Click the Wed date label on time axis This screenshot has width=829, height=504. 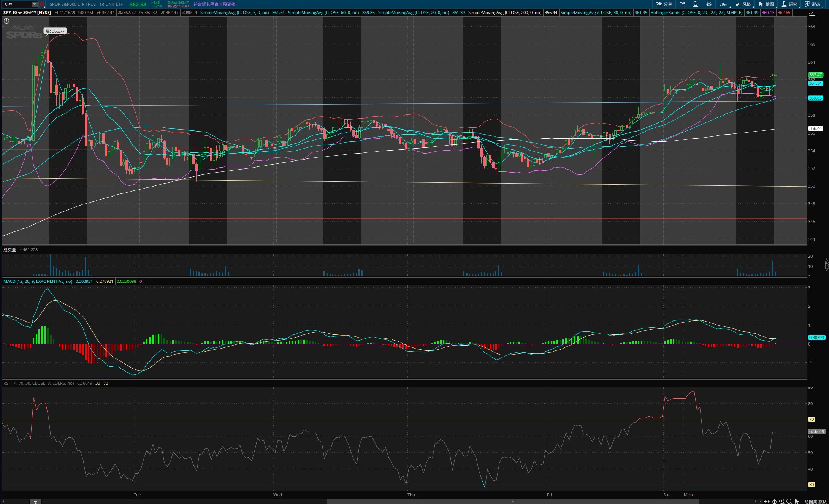click(277, 495)
